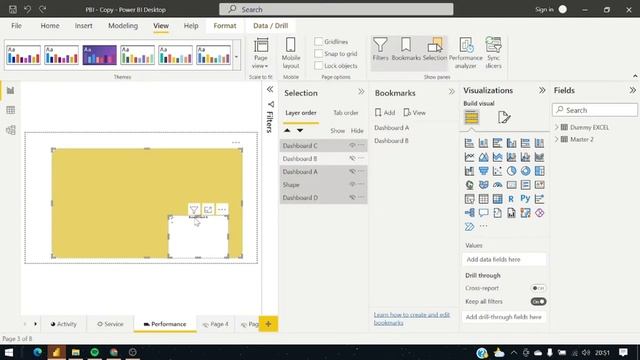Enable Gridlines checkbox

point(318,42)
